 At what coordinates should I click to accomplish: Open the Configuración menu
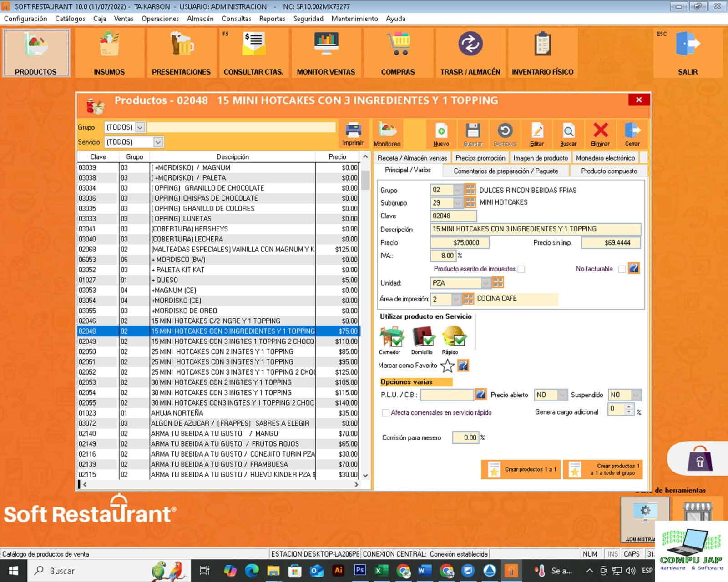tap(25, 19)
